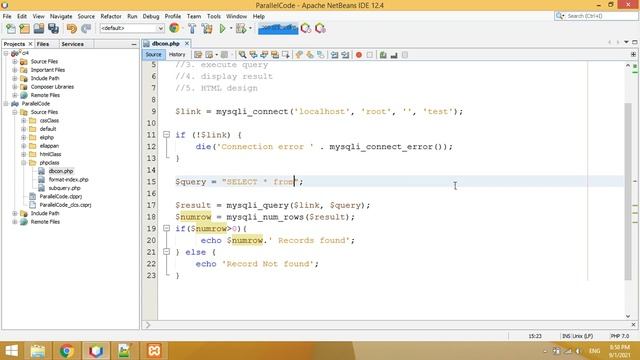The image size is (640, 360).
Task: Click the Find Selection magnifier icon in editor toolbar
Action: tap(242, 55)
